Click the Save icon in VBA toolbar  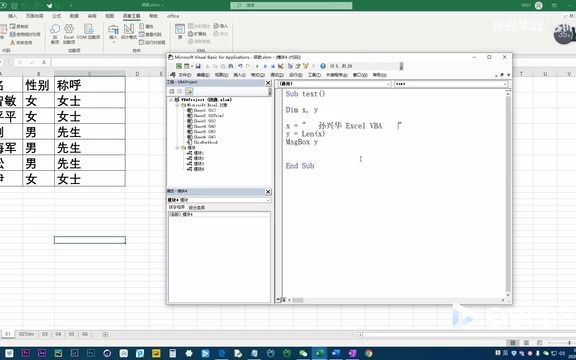click(198, 66)
